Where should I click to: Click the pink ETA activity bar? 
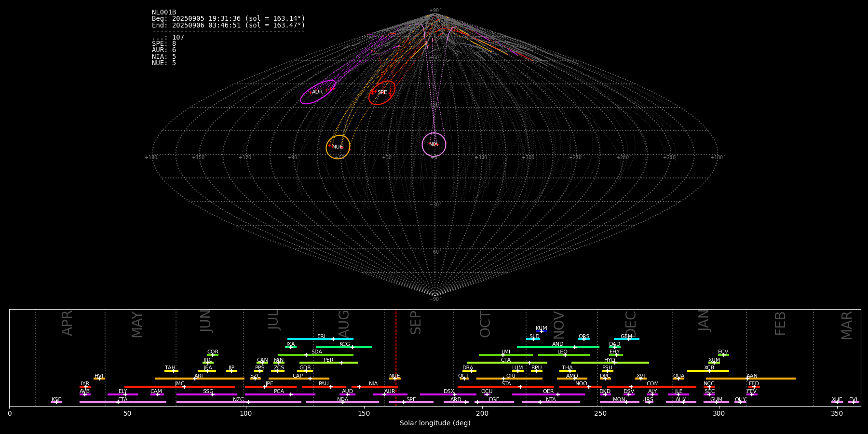tap(123, 402)
